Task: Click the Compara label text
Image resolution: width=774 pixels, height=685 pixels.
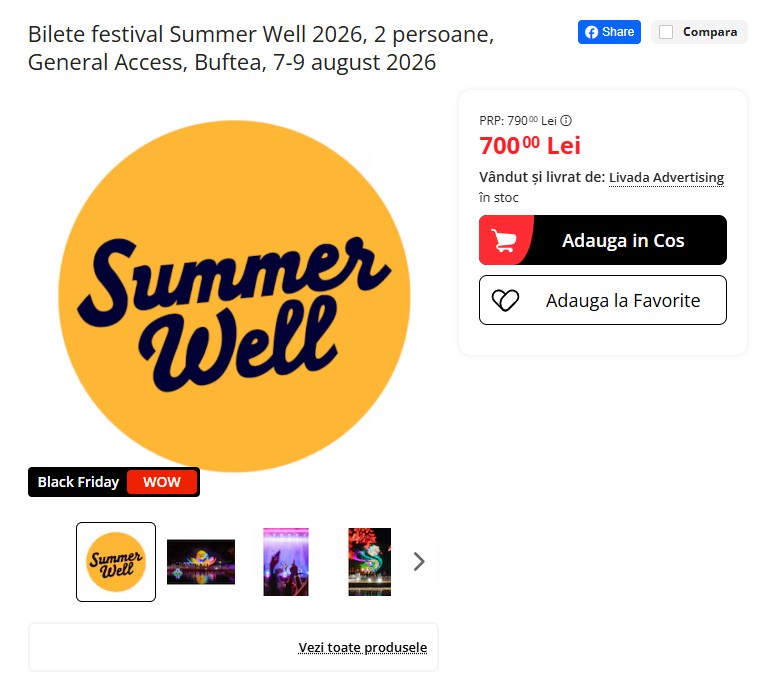Action: 710,32
